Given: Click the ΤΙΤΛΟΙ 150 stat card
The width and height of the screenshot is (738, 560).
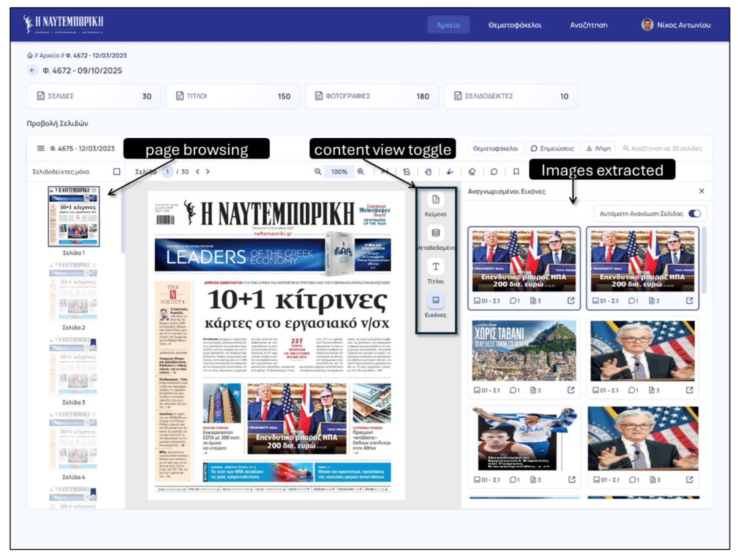Looking at the screenshot, I should (x=232, y=96).
